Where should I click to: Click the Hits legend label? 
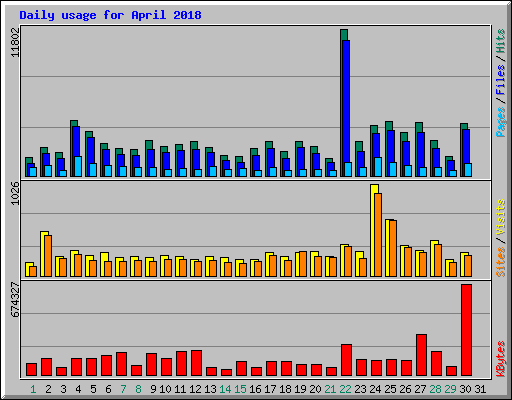(500, 41)
